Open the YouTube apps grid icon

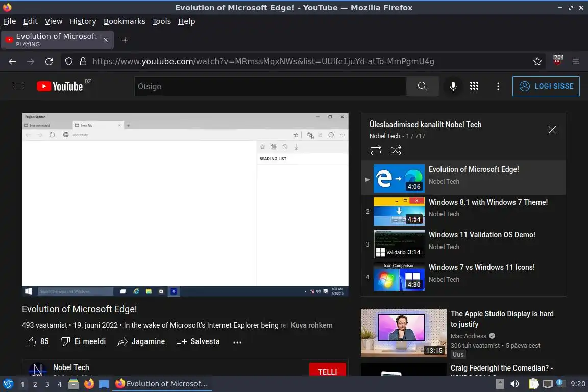point(474,86)
